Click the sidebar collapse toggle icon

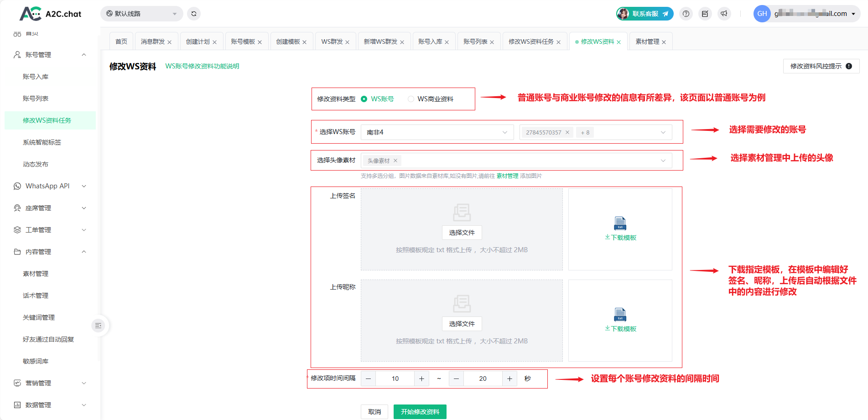click(98, 326)
